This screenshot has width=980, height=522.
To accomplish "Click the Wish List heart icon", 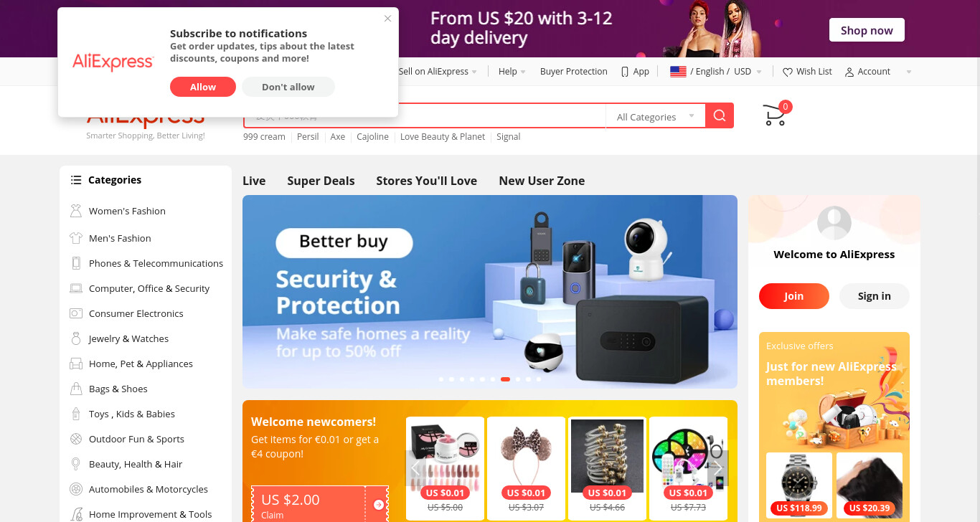I will (x=788, y=72).
